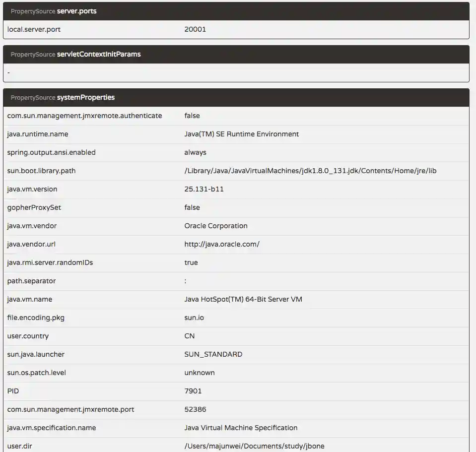Select the sun.os.patch.level key
The image size is (476, 452).
click(x=36, y=373)
